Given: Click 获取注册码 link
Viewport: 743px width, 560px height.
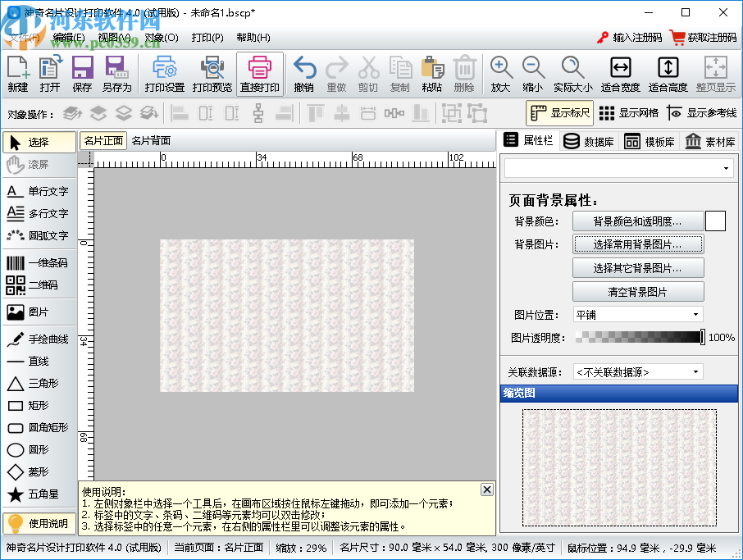Looking at the screenshot, I should tap(704, 38).
